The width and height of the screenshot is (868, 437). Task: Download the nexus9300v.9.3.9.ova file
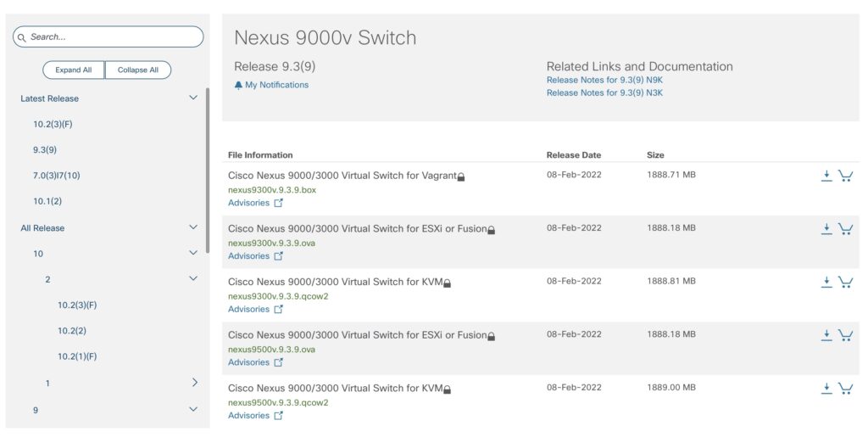pyautogui.click(x=826, y=229)
